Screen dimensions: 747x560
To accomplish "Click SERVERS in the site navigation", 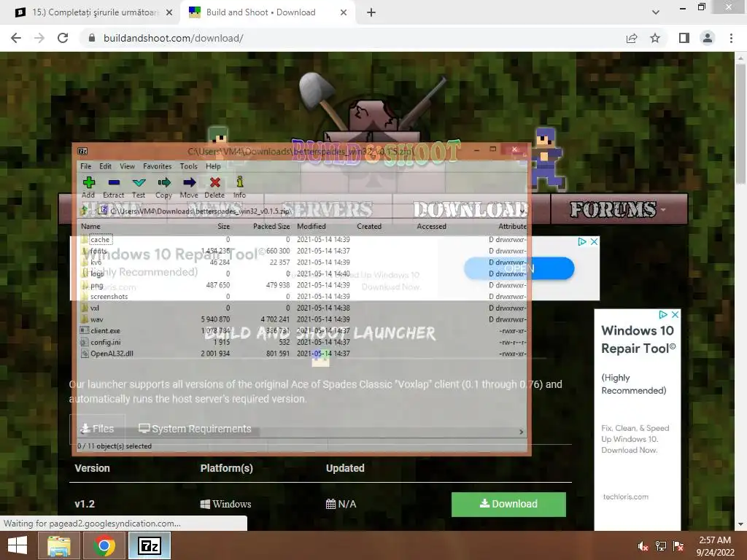I will coord(328,209).
